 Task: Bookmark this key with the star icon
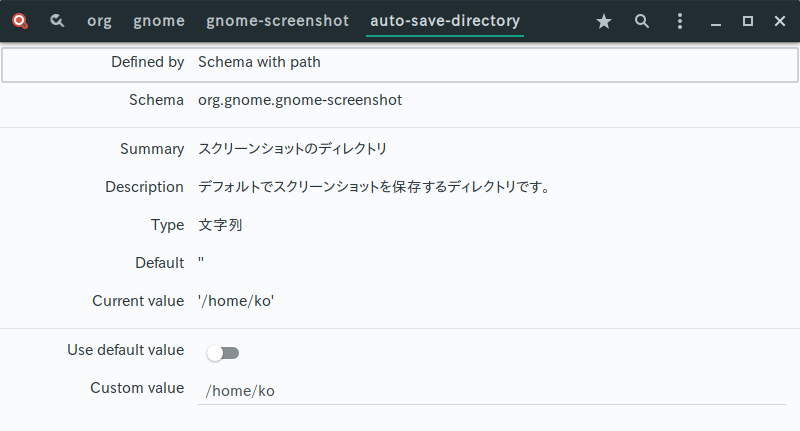(x=604, y=21)
